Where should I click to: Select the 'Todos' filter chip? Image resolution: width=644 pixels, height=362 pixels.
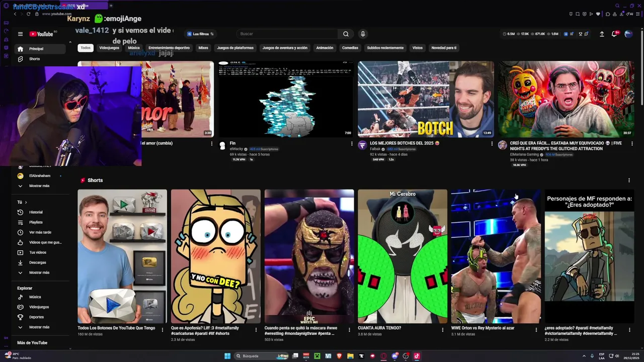pyautogui.click(x=86, y=48)
